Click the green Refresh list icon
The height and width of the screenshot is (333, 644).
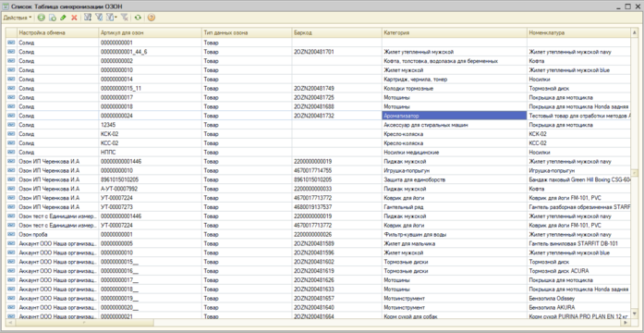138,18
